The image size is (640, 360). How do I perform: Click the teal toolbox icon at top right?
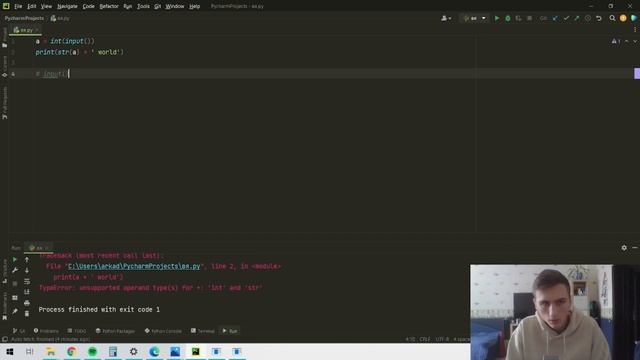tap(634, 18)
